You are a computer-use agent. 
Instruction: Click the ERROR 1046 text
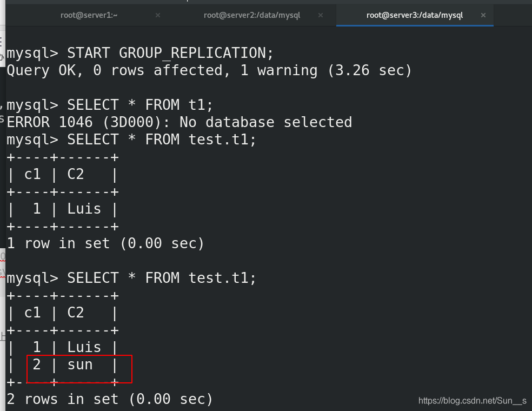click(x=50, y=122)
